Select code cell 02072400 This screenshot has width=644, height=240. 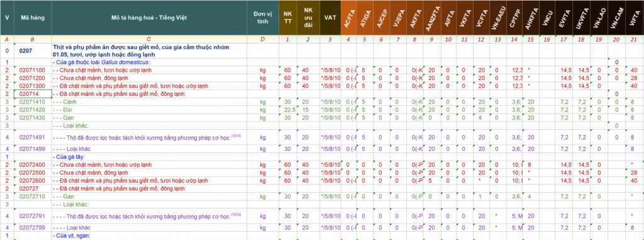33,164
